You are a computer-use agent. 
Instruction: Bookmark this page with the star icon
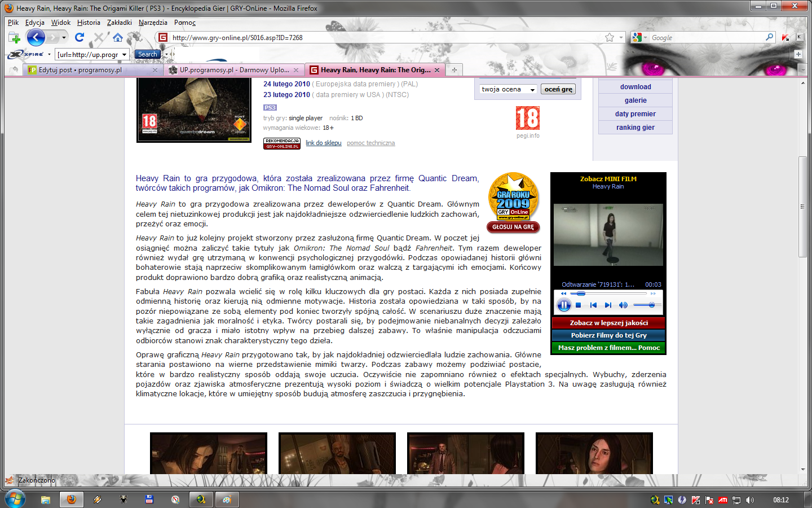pos(610,37)
